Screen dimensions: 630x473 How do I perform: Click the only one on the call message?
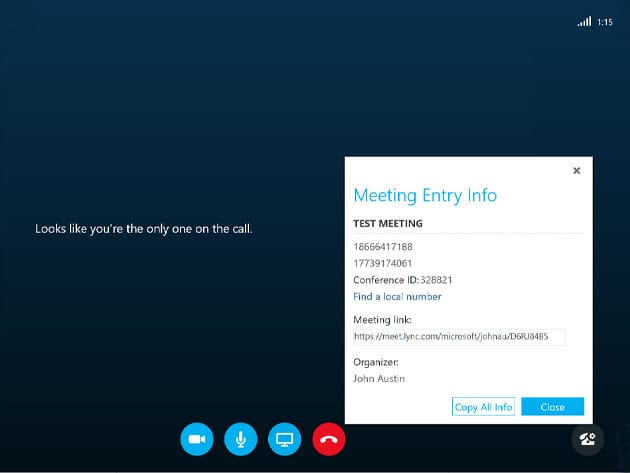[x=144, y=229]
